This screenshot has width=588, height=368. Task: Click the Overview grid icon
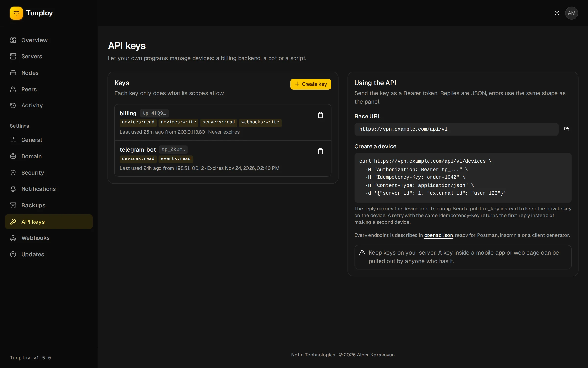coord(13,40)
